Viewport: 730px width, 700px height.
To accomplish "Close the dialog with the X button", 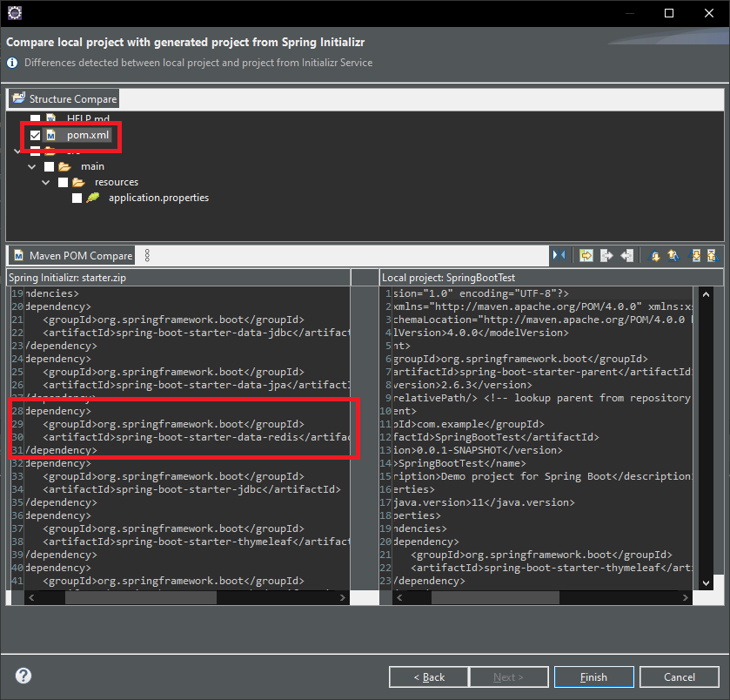I will 708,13.
